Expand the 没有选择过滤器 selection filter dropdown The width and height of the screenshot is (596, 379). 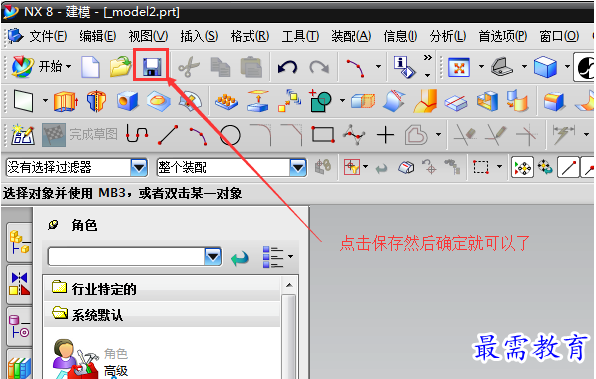pos(139,168)
